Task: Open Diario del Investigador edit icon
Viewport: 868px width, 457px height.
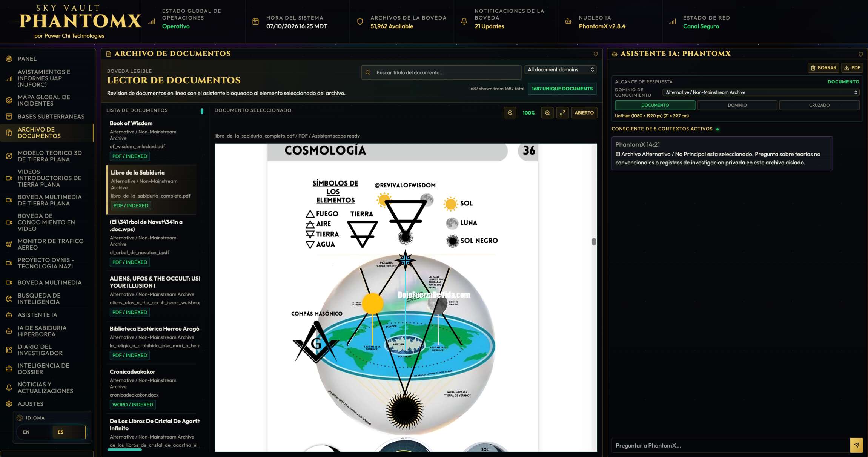Action: point(9,350)
